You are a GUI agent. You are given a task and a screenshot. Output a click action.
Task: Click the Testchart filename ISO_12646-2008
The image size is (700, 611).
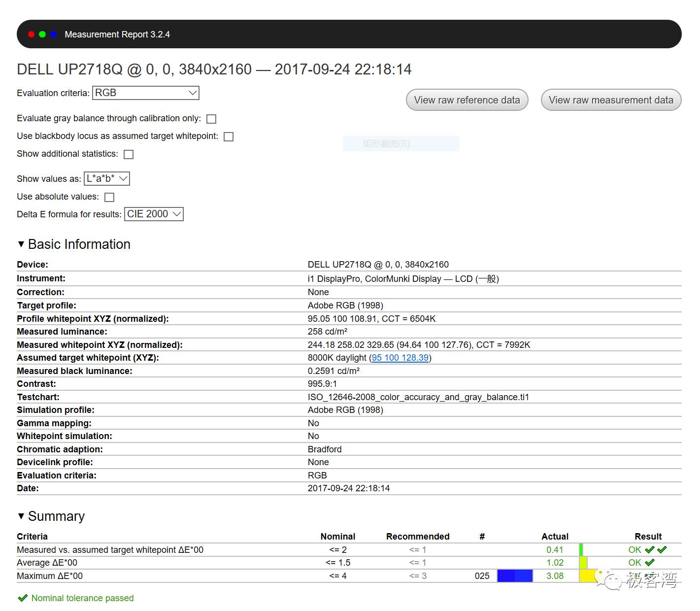point(418,397)
